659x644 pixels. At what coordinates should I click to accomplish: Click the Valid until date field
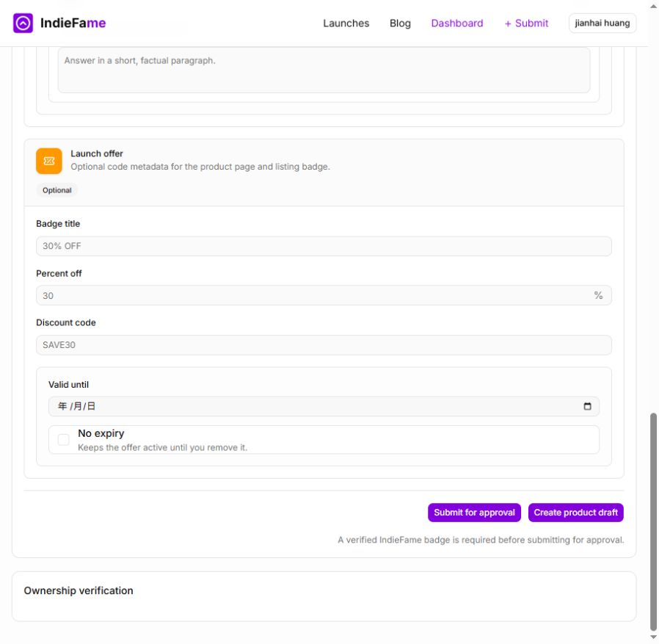click(324, 406)
